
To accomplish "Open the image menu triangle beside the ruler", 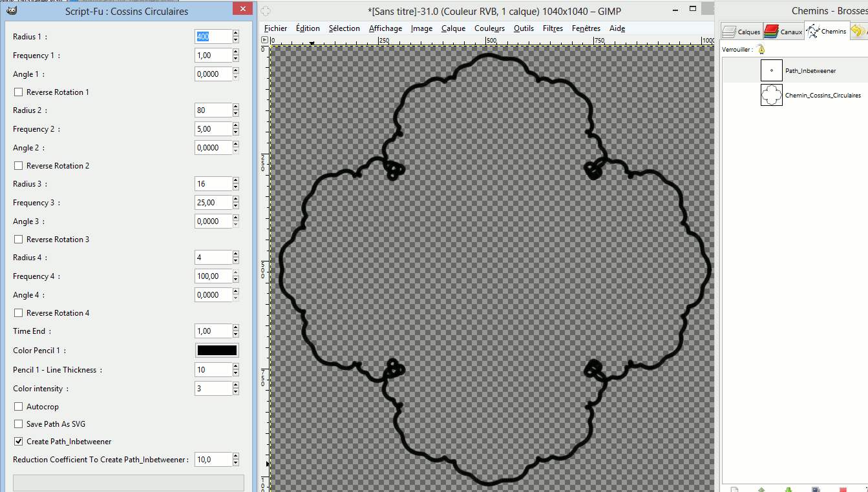I will (x=264, y=40).
